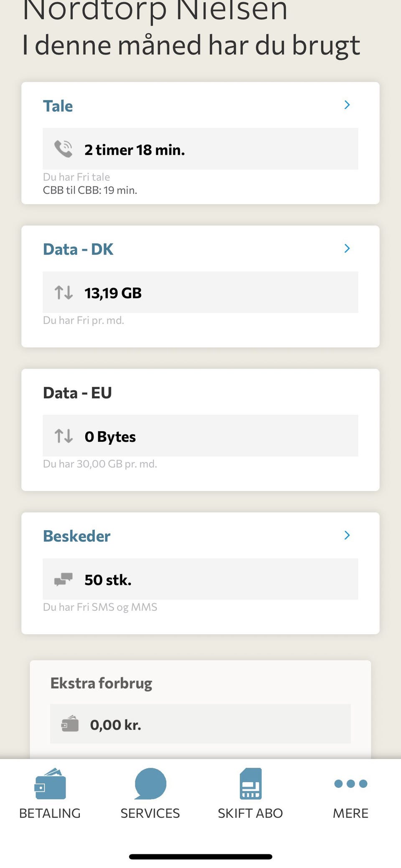The height and width of the screenshot is (868, 401).
Task: Tap the chat bubbles icon in Beskeder
Action: coord(63,579)
